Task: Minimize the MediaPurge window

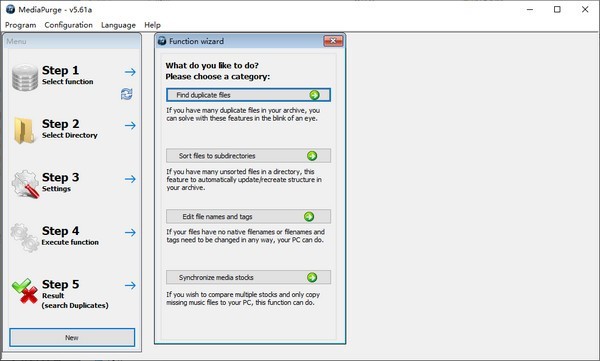Action: 530,10
